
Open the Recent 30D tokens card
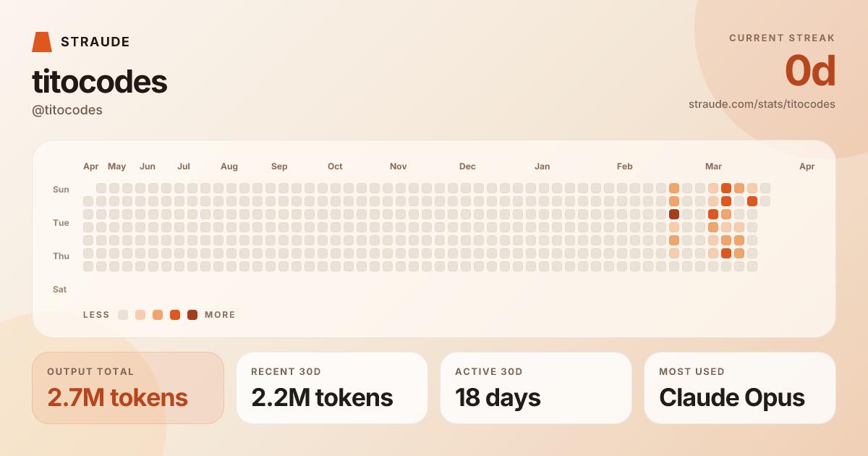coord(332,388)
